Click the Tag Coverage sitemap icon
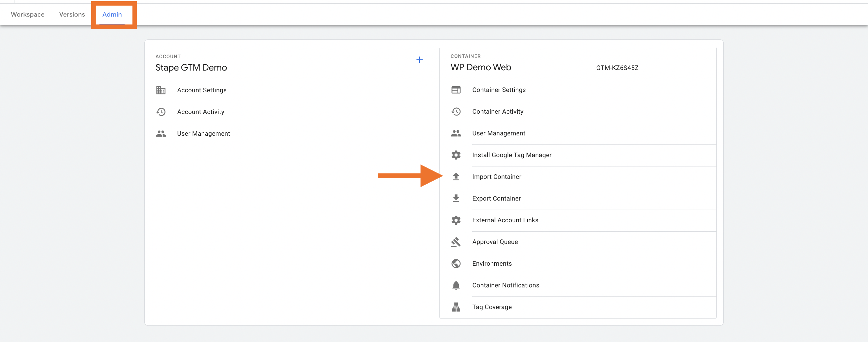868x342 pixels. [x=456, y=307]
